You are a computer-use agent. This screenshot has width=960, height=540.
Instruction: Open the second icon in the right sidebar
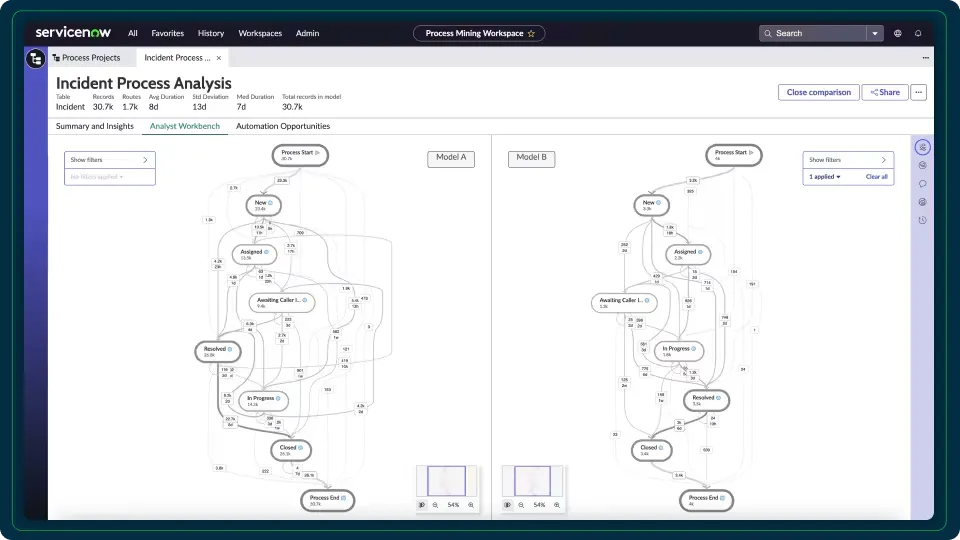coord(923,165)
